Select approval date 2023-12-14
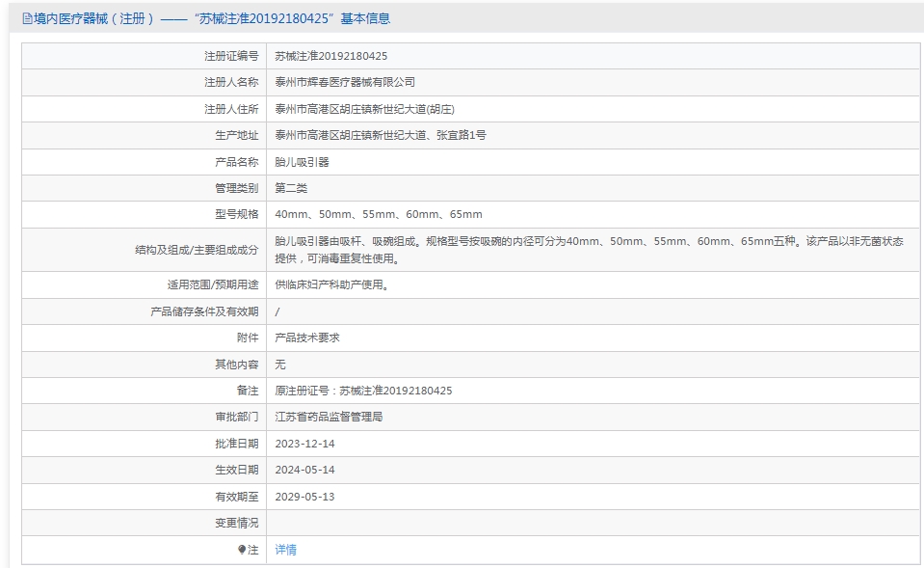Image resolution: width=924 pixels, height=568 pixels. 304,444
